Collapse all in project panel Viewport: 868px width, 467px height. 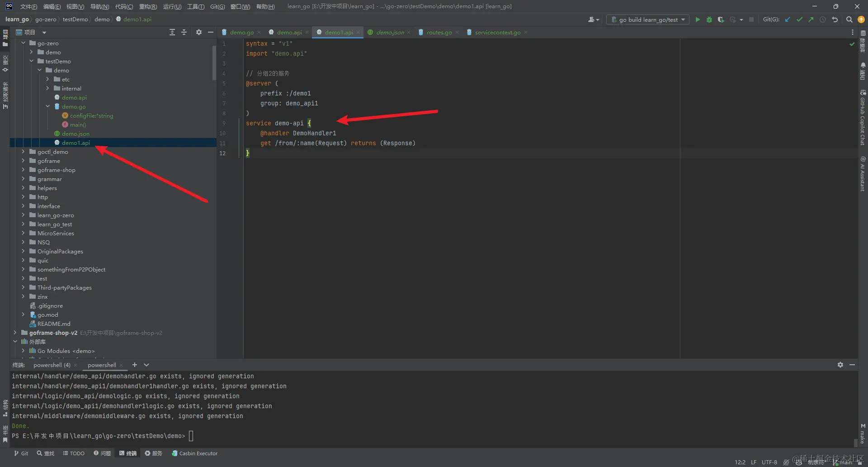[x=184, y=32]
